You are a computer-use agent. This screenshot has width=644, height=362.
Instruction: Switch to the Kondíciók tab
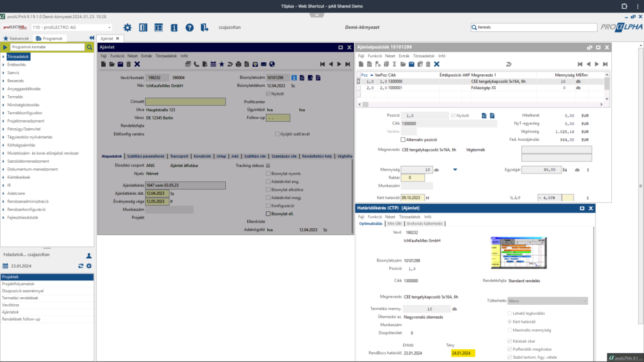202,156
